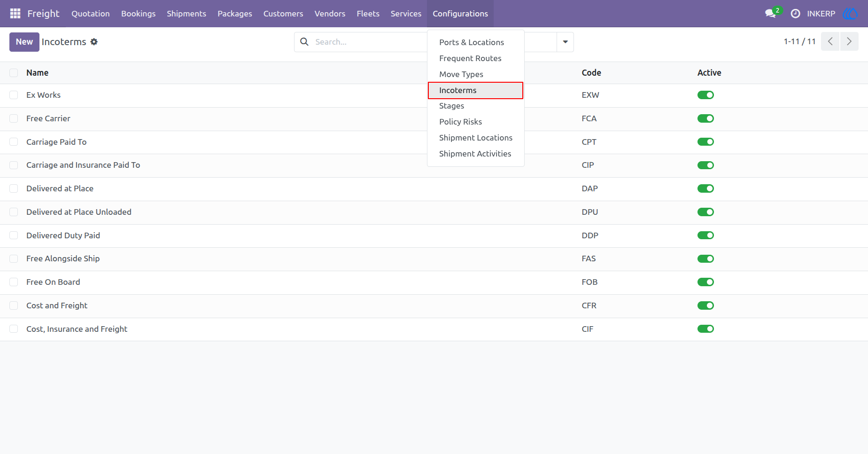The height and width of the screenshot is (454, 868).
Task: Go to next page arrow
Action: coord(849,41)
